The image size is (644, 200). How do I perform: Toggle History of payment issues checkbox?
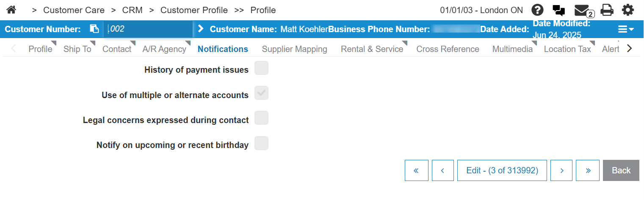coord(261,68)
